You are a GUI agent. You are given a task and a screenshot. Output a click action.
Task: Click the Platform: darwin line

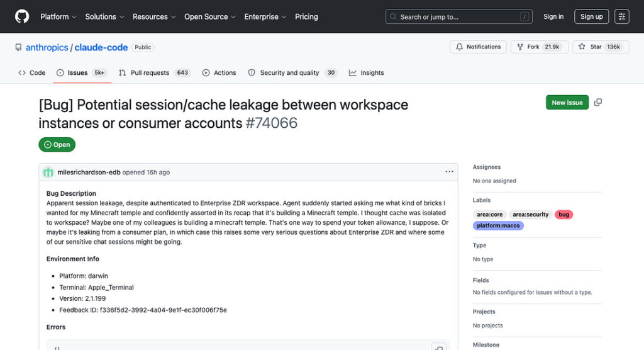coord(84,276)
